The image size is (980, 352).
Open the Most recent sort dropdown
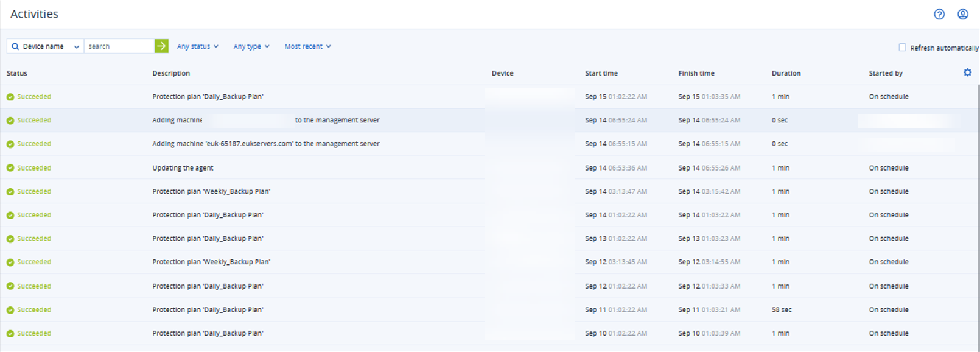(x=308, y=46)
